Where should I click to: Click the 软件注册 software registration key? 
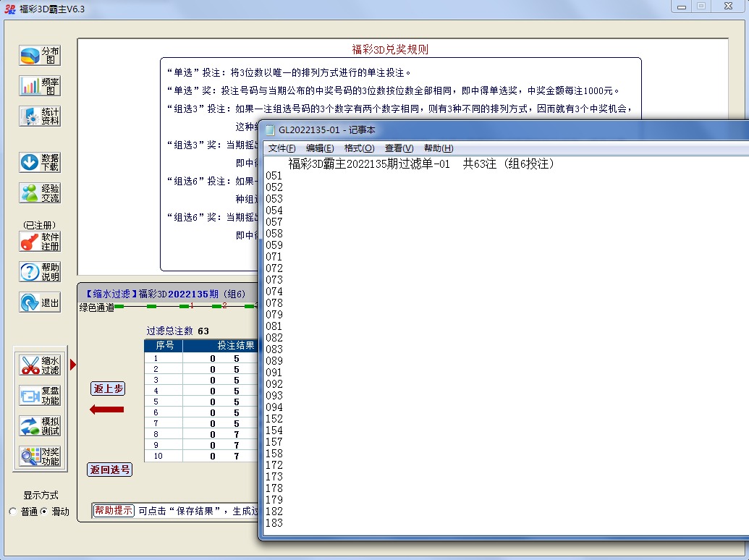pos(40,242)
